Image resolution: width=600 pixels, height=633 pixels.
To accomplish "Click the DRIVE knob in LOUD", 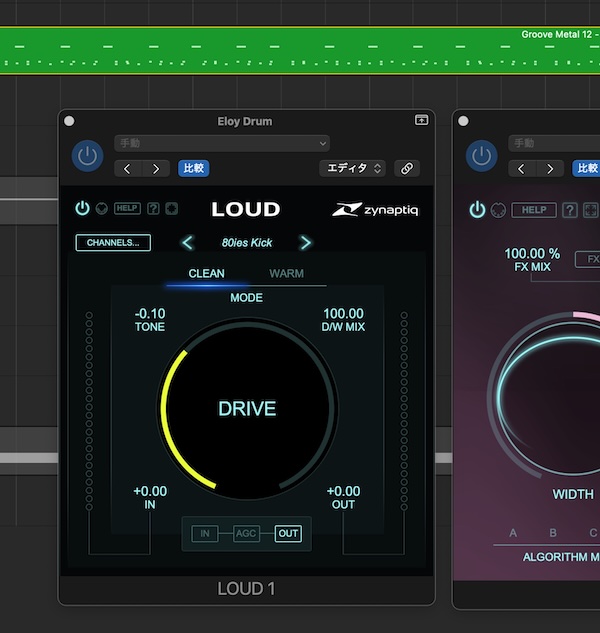I will tap(247, 409).
